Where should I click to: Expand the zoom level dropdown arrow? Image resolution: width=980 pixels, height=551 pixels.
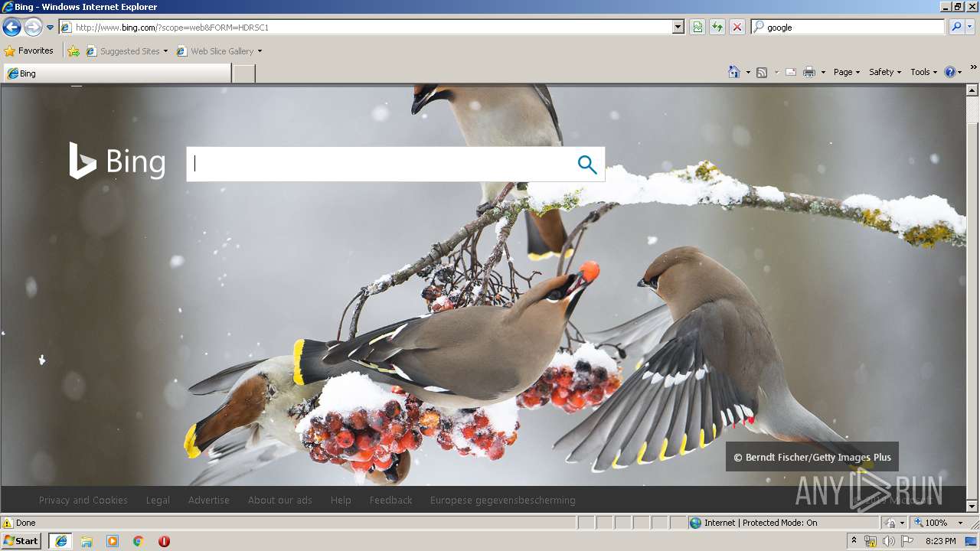[960, 523]
